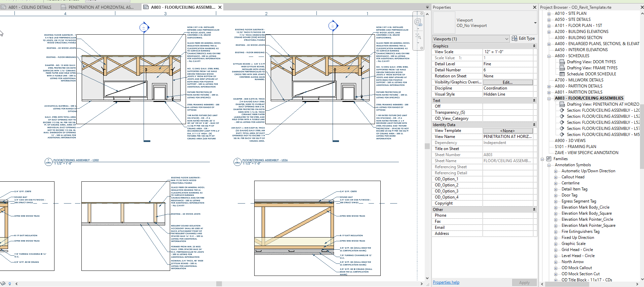Screen dimensions: 644x287
Task: Select Drafting View FRAME TYPES icon
Action: [x=562, y=68]
